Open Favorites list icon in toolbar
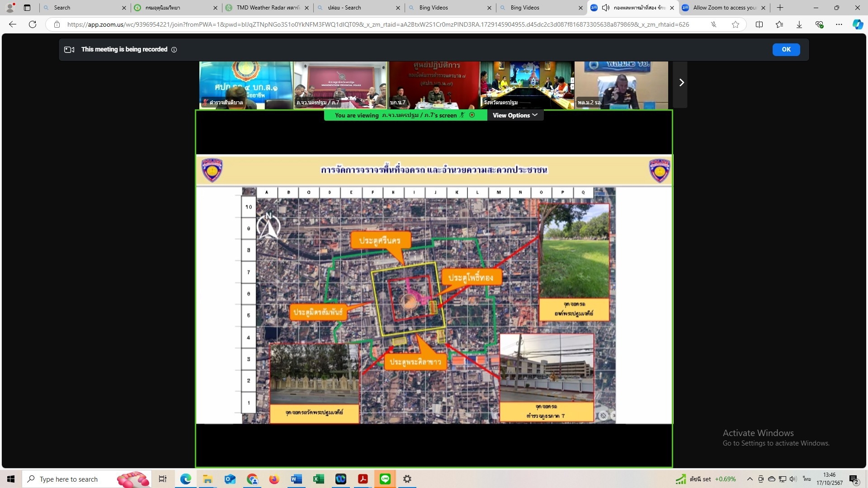Viewport: 868px width, 488px height. 779,24
